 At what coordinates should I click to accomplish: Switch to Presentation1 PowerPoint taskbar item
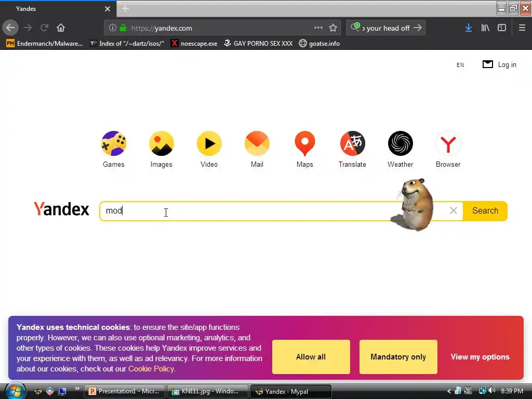pos(125,392)
